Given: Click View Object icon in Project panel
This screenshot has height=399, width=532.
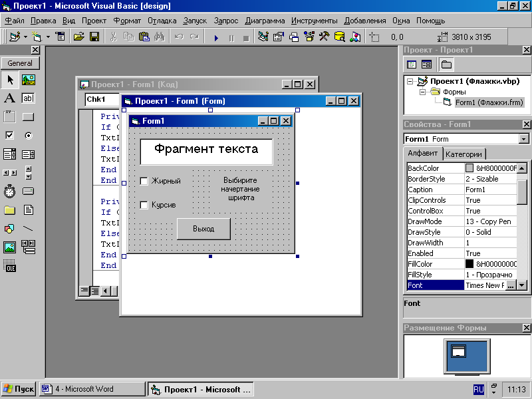Looking at the screenshot, I should pyautogui.click(x=426, y=65).
